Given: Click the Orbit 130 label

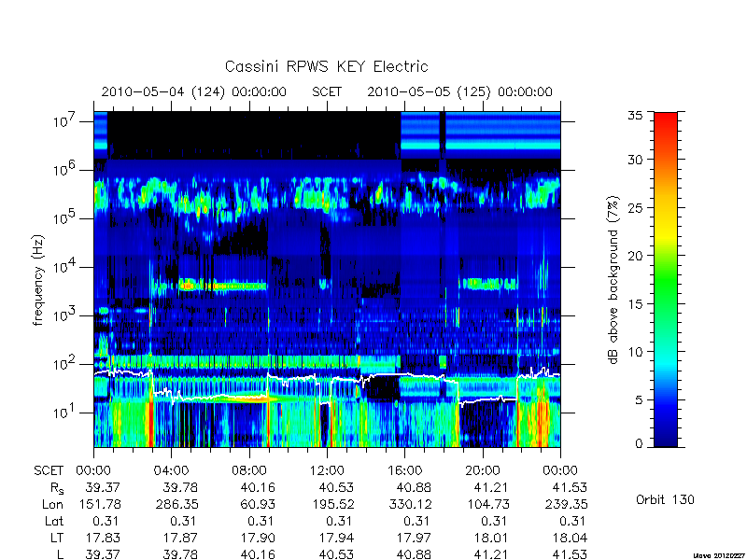Looking at the screenshot, I should (x=665, y=499).
